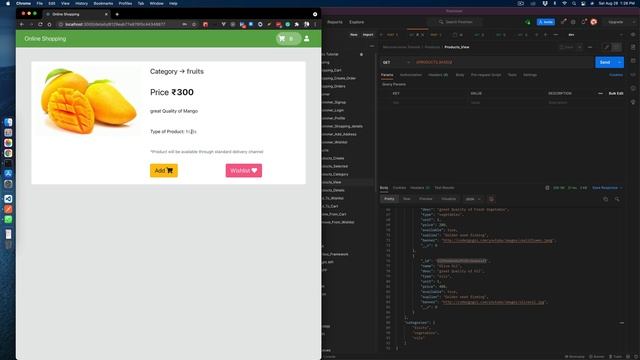
Task: Switch to the request Tests tab
Action: click(512, 75)
